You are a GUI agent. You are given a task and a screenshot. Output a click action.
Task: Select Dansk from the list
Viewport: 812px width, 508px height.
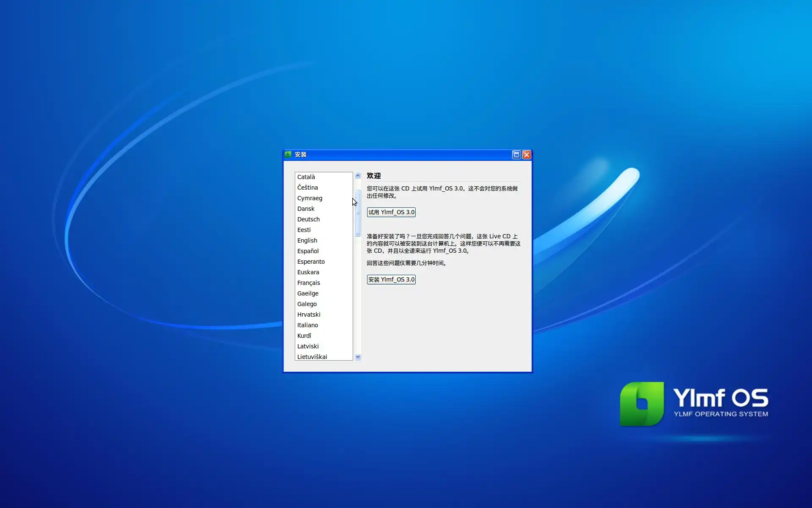[306, 209]
